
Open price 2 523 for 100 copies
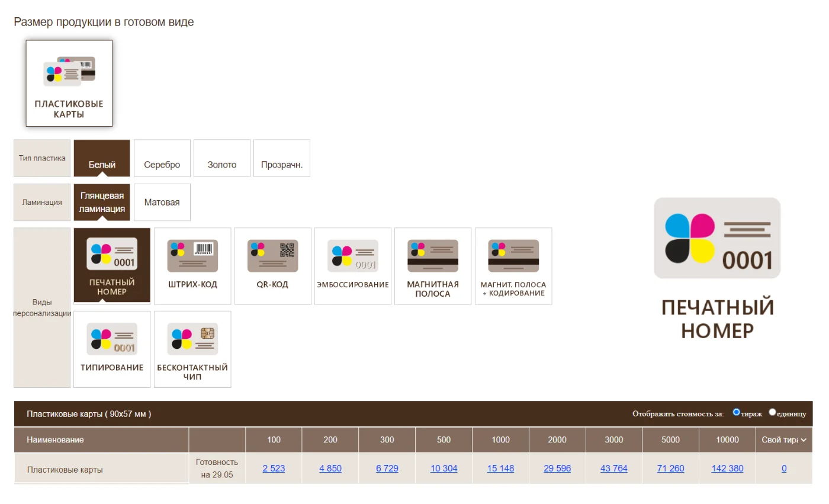(274, 468)
